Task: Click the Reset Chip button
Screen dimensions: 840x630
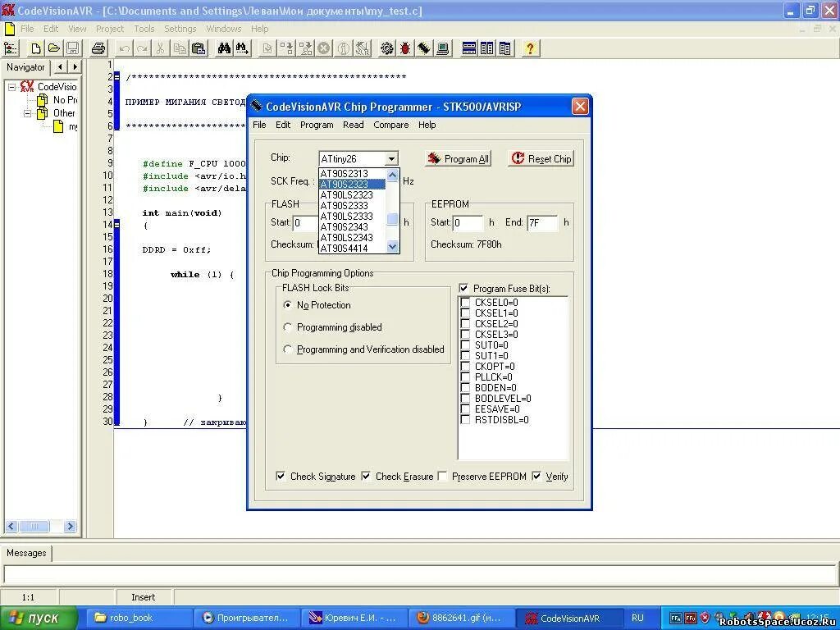Action: (x=541, y=159)
